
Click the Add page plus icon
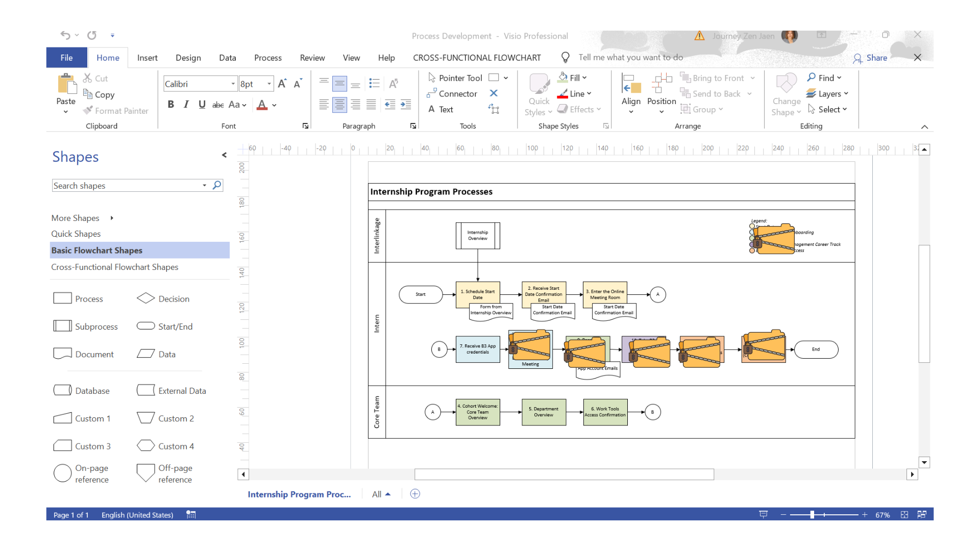(x=415, y=494)
